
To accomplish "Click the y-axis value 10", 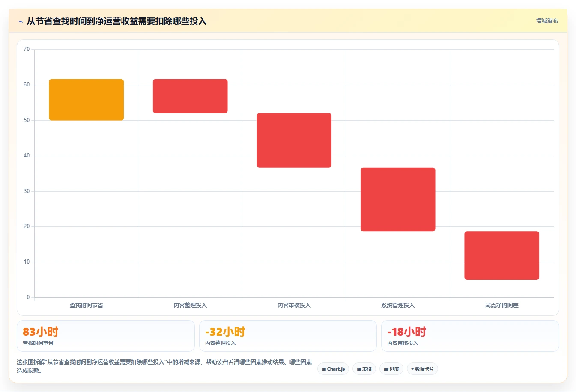I will coord(27,262).
